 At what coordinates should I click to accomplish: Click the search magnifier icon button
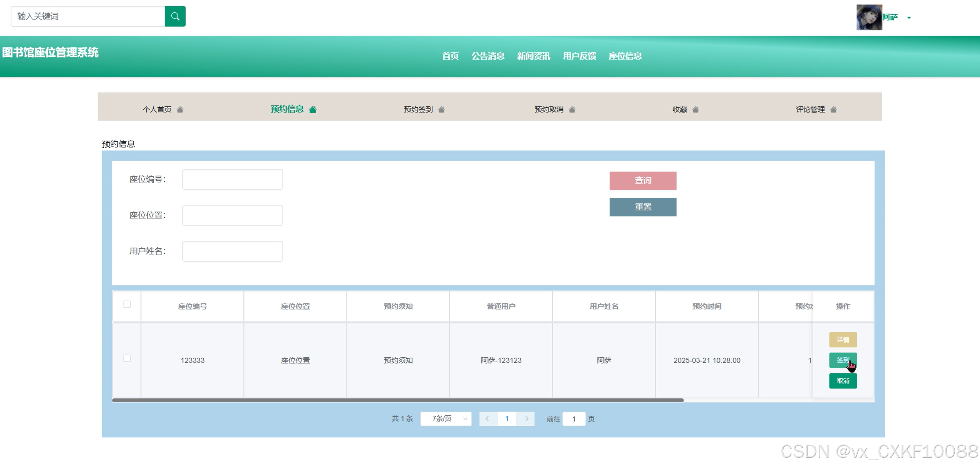175,16
